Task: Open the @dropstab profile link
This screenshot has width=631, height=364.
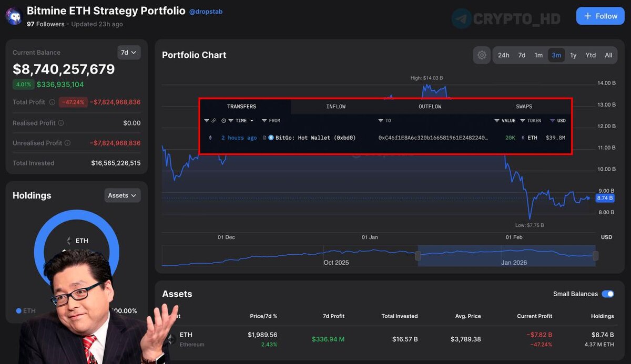Action: (206, 11)
